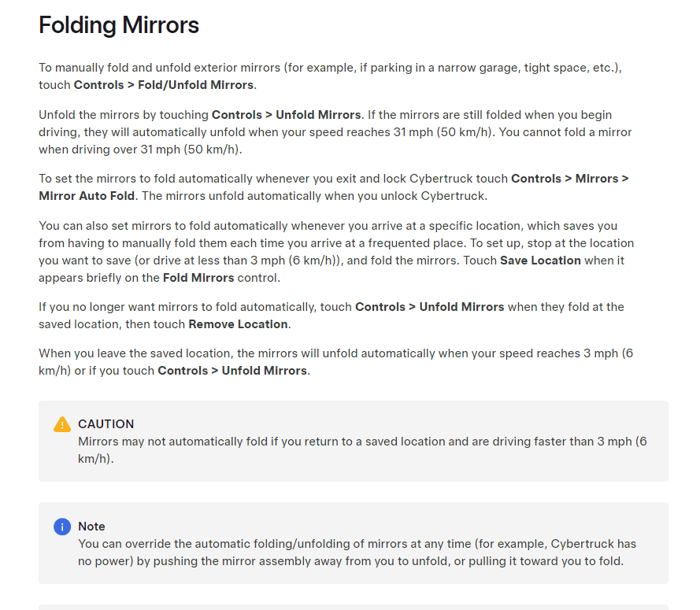Click bold Fold Mirrors control text
The image size is (700, 610).
point(198,278)
